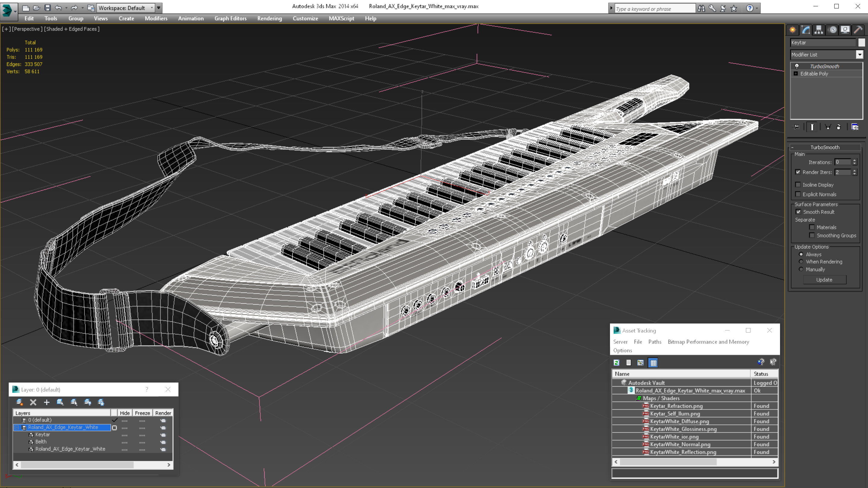Open Modifiers menu
Image resolution: width=868 pixels, height=488 pixels.
click(x=156, y=18)
